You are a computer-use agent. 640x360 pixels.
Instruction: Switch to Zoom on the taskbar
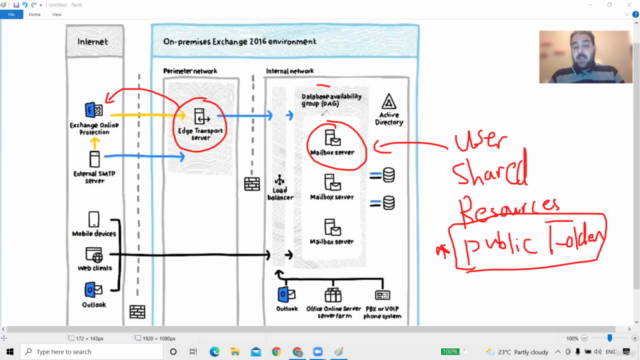318,351
